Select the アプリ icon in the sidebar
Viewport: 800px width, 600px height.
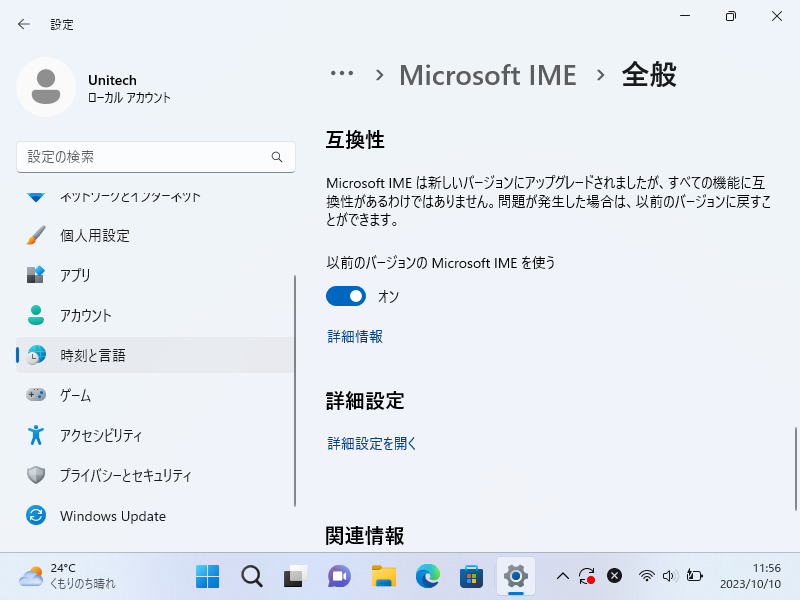pos(36,275)
